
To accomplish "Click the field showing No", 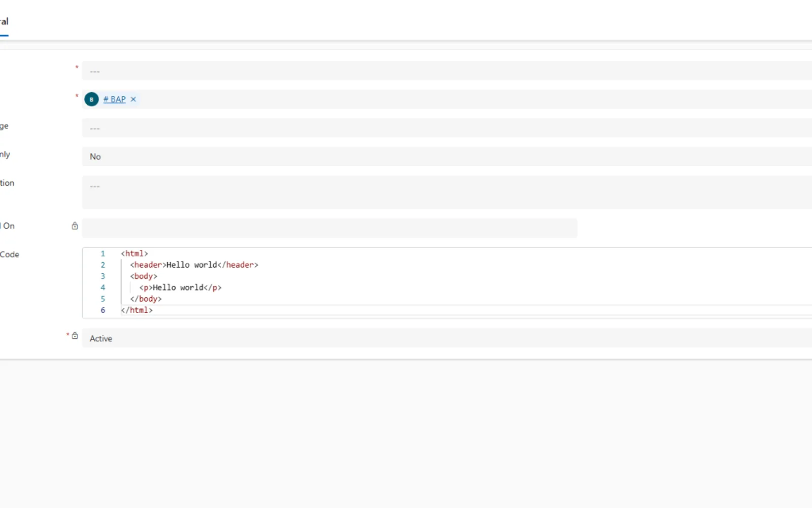I will tap(447, 156).
